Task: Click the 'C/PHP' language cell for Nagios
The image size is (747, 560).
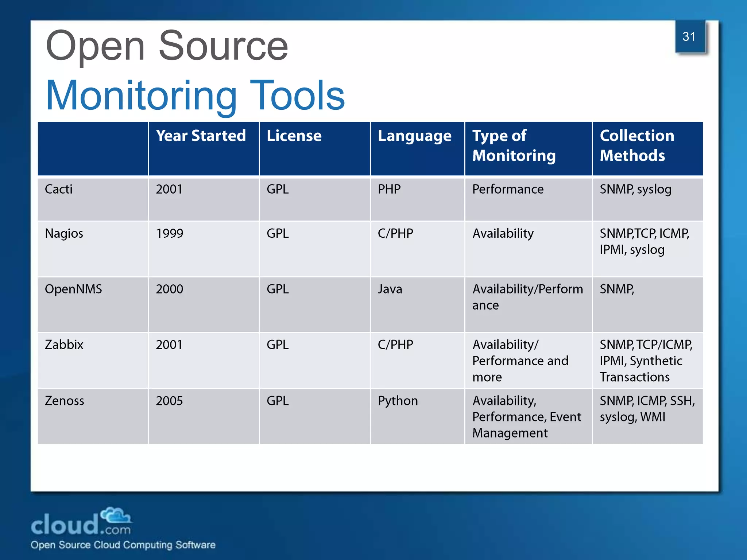Action: (x=418, y=249)
